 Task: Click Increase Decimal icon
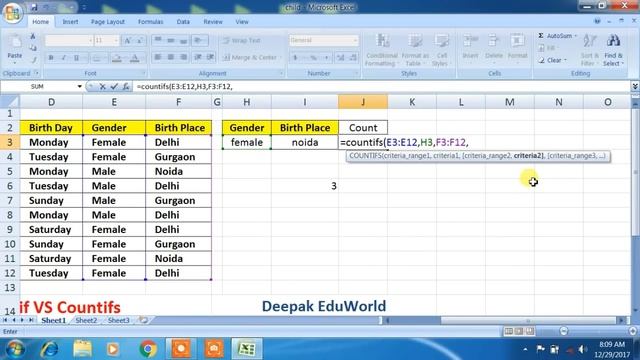(340, 58)
